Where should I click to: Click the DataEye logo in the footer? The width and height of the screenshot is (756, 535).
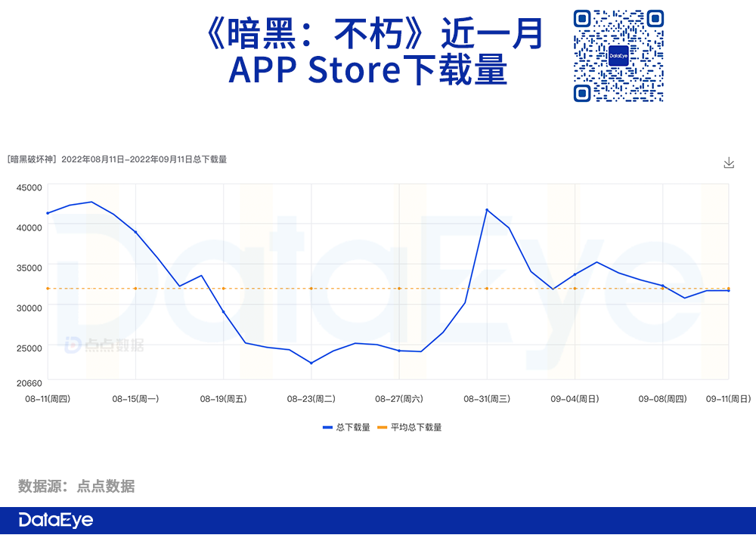pyautogui.click(x=55, y=521)
